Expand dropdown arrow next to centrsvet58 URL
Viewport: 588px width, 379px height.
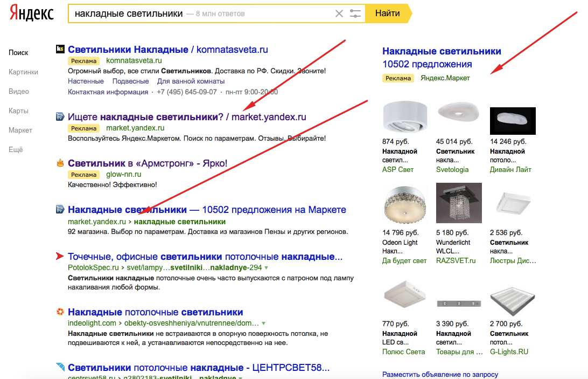[x=240, y=377]
